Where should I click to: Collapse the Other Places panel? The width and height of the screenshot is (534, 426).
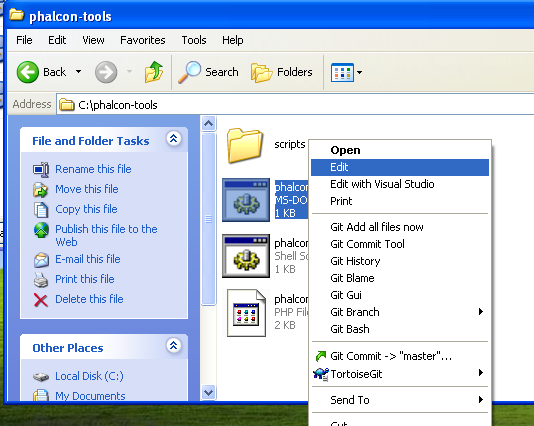click(x=174, y=346)
